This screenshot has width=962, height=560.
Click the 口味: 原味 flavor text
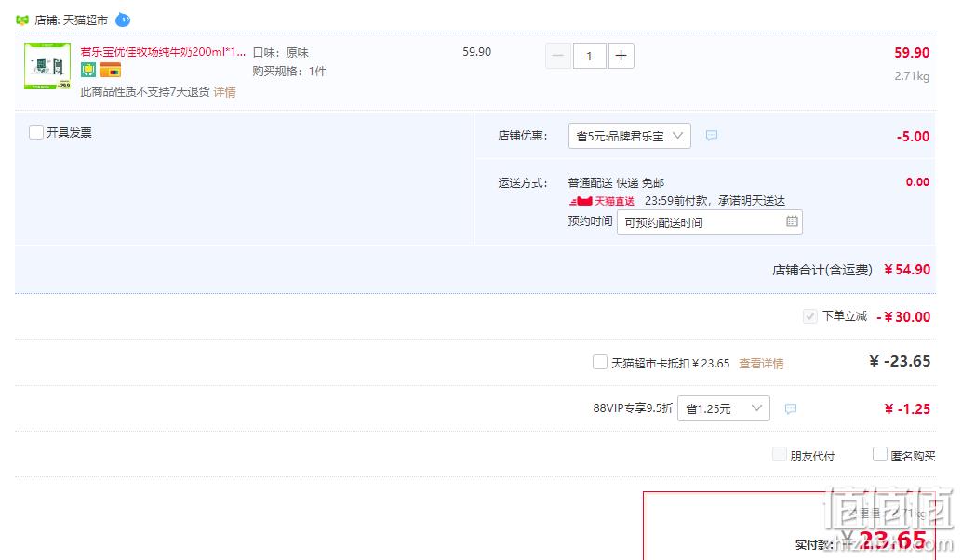click(281, 53)
